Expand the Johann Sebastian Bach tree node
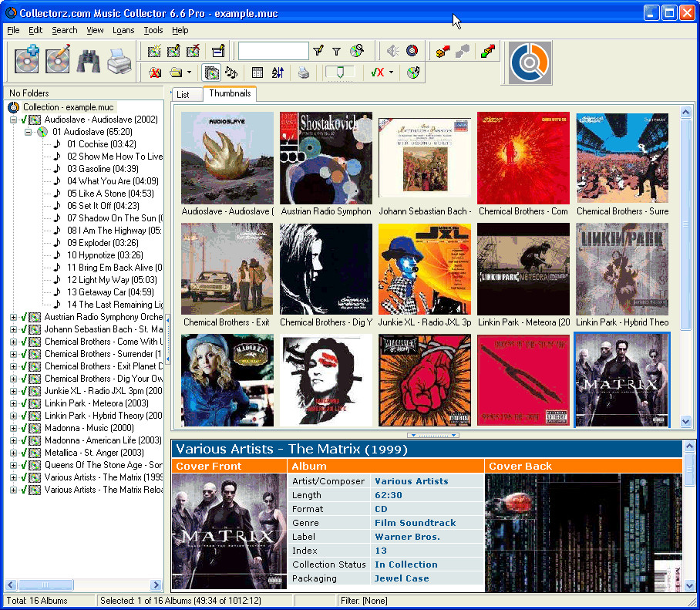The width and height of the screenshot is (700, 610). [x=13, y=329]
